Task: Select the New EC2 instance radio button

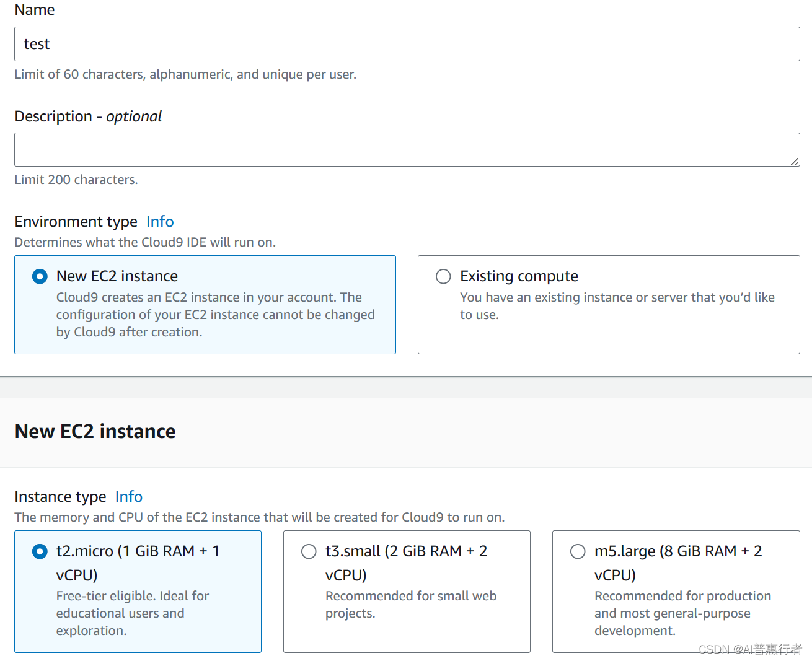Action: (x=40, y=276)
